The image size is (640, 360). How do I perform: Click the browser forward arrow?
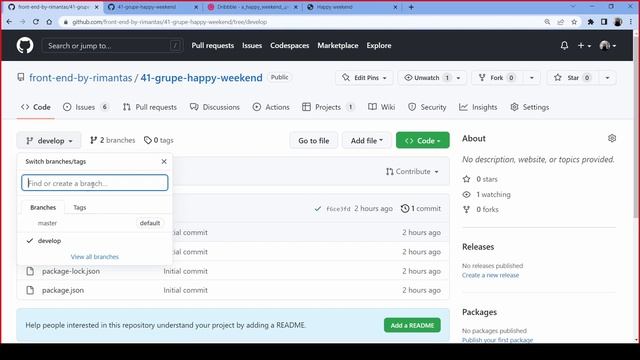coord(22,22)
